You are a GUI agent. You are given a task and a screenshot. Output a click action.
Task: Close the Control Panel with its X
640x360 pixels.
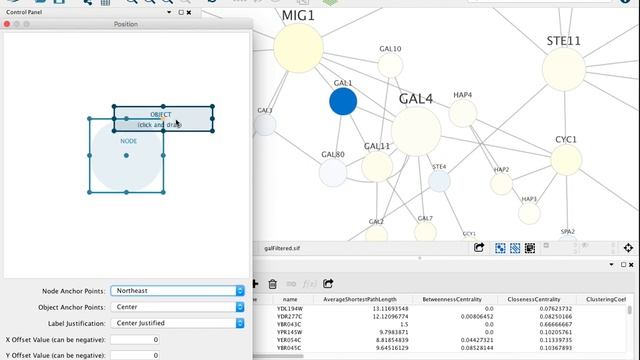189,12
